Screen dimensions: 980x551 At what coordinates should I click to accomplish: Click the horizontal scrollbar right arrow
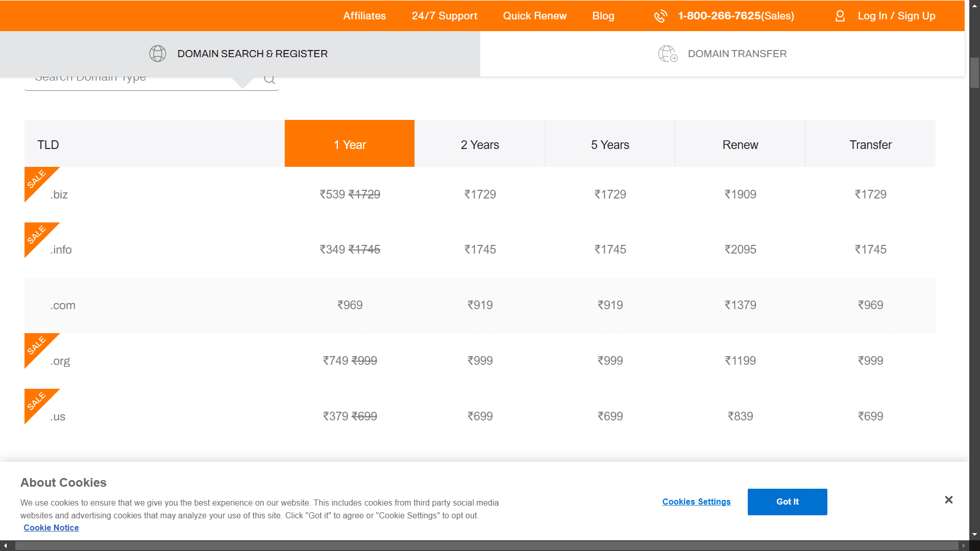click(x=964, y=546)
